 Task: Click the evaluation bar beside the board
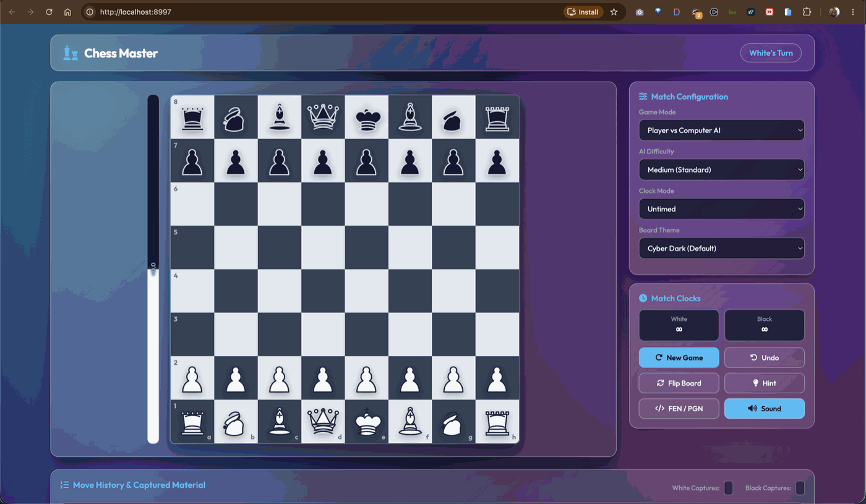153,269
